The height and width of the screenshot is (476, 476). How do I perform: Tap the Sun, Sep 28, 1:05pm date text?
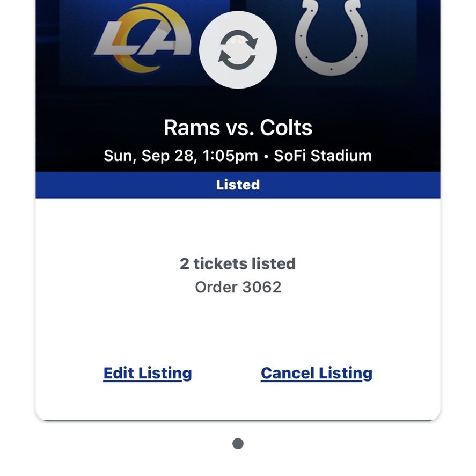[181, 156]
